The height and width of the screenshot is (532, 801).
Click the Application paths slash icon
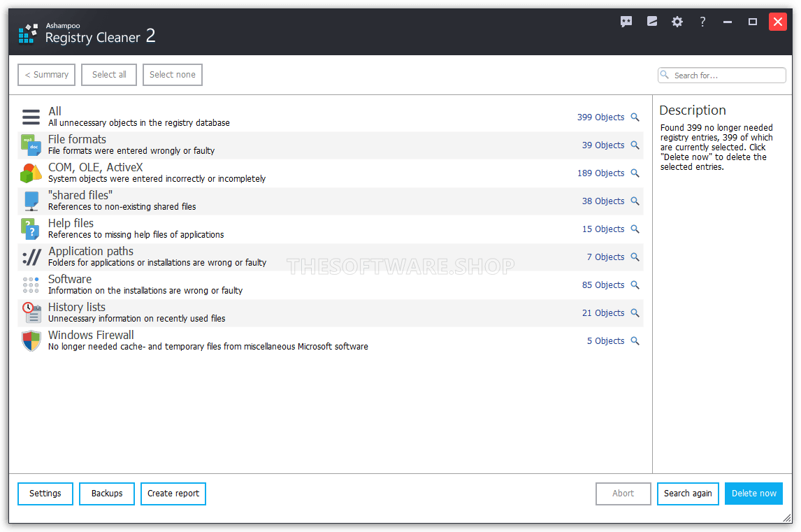pos(31,257)
